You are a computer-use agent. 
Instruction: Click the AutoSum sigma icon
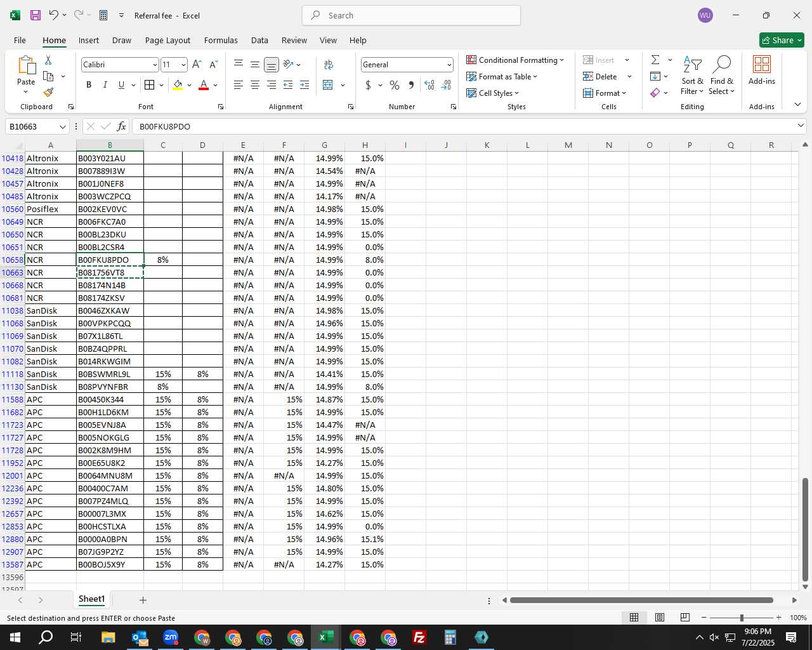click(655, 60)
